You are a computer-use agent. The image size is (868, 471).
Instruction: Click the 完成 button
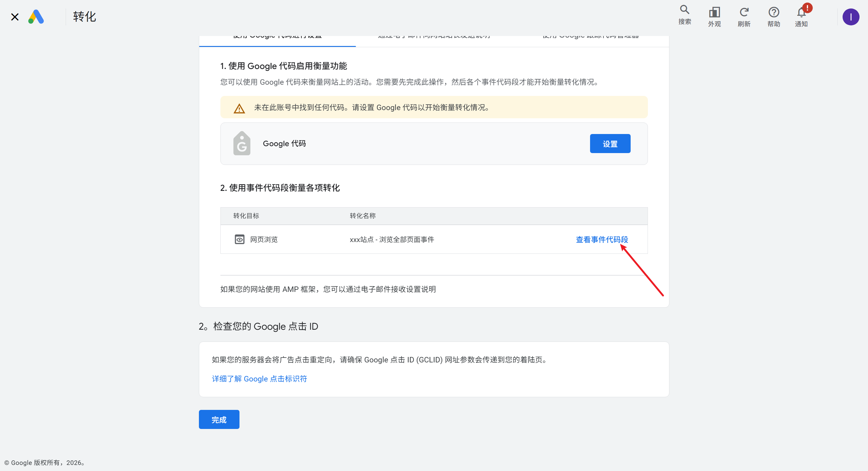pos(219,420)
